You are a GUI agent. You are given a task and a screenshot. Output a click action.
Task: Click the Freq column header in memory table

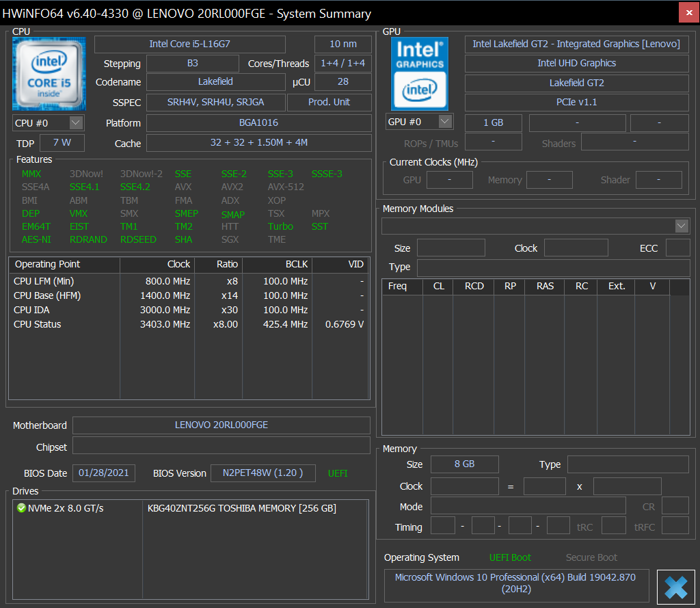pyautogui.click(x=397, y=287)
